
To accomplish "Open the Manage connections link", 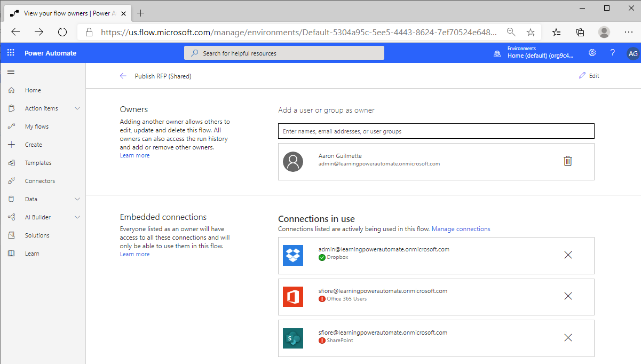I will 461,229.
